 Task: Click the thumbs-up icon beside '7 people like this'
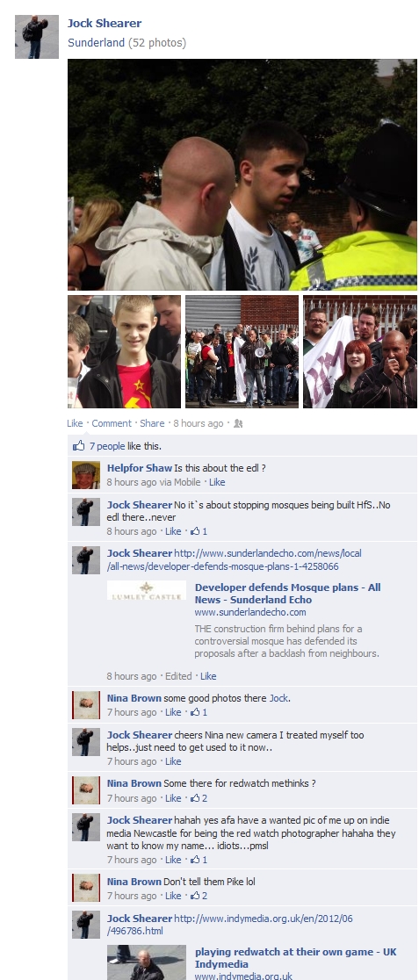click(x=79, y=445)
